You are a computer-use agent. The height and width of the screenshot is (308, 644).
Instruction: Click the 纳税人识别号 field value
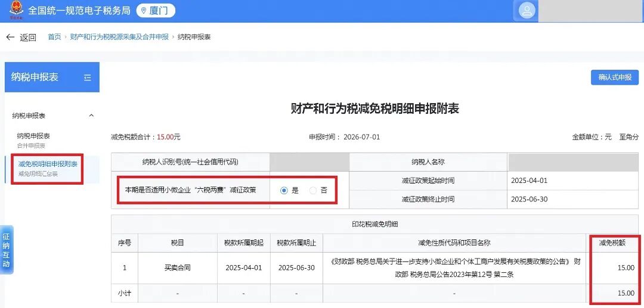[x=309, y=162]
